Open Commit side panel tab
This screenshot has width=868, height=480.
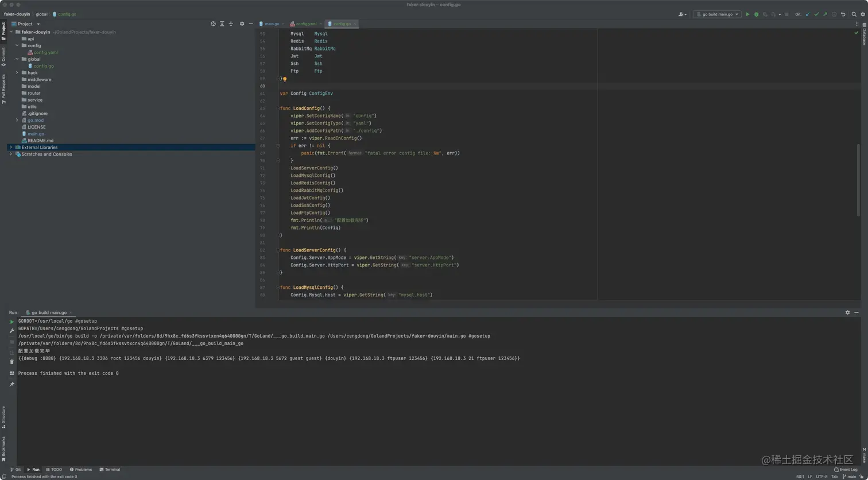pos(3,57)
